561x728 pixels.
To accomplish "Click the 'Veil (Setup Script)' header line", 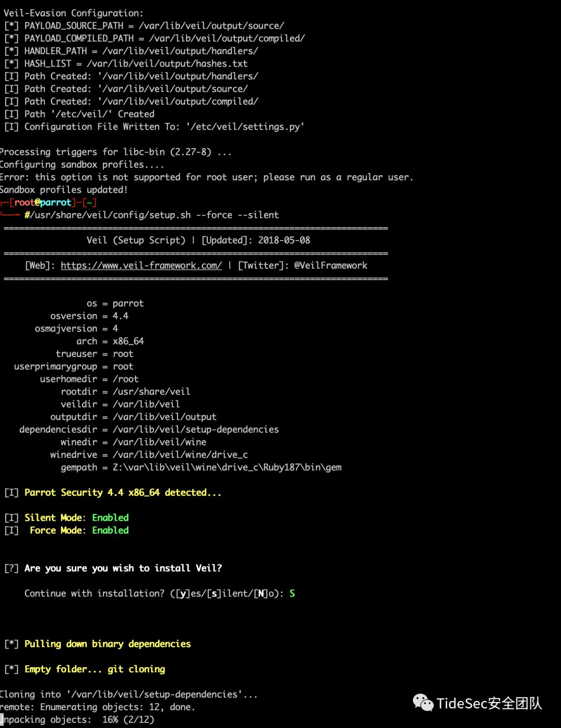I will [198, 240].
